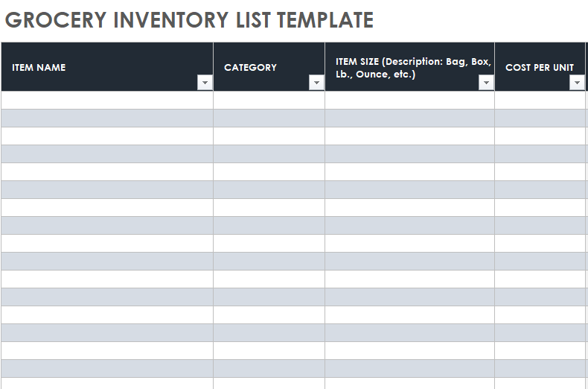Select second-row cell under CATEGORY
588x389 pixels.
[269, 118]
